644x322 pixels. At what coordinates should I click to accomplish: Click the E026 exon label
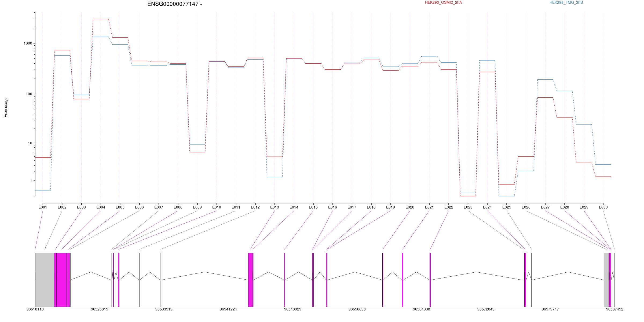tap(526, 207)
